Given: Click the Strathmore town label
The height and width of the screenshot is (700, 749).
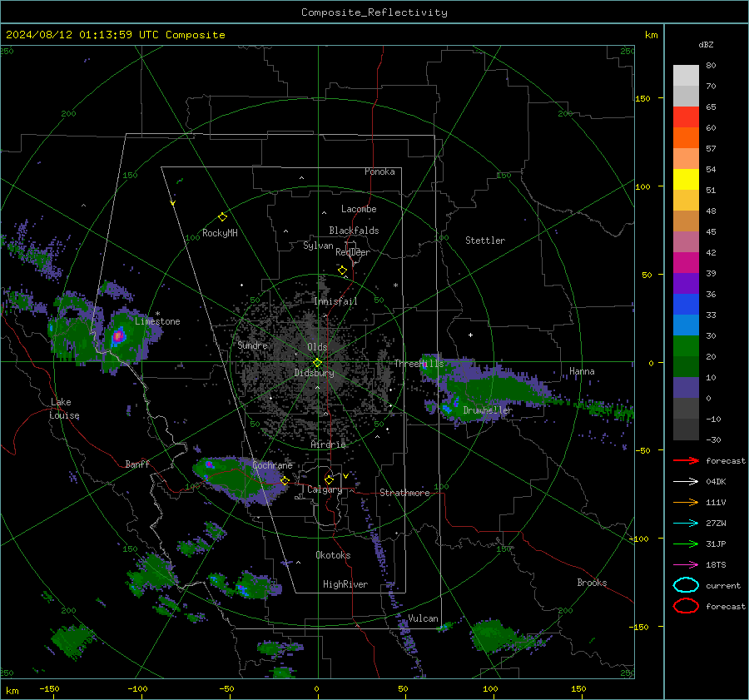Looking at the screenshot, I should pyautogui.click(x=404, y=493).
